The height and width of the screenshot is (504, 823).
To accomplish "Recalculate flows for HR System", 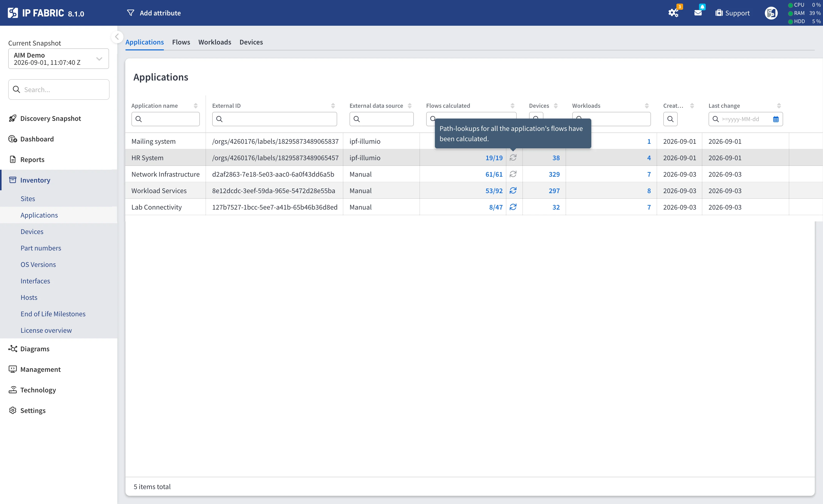I will [513, 158].
